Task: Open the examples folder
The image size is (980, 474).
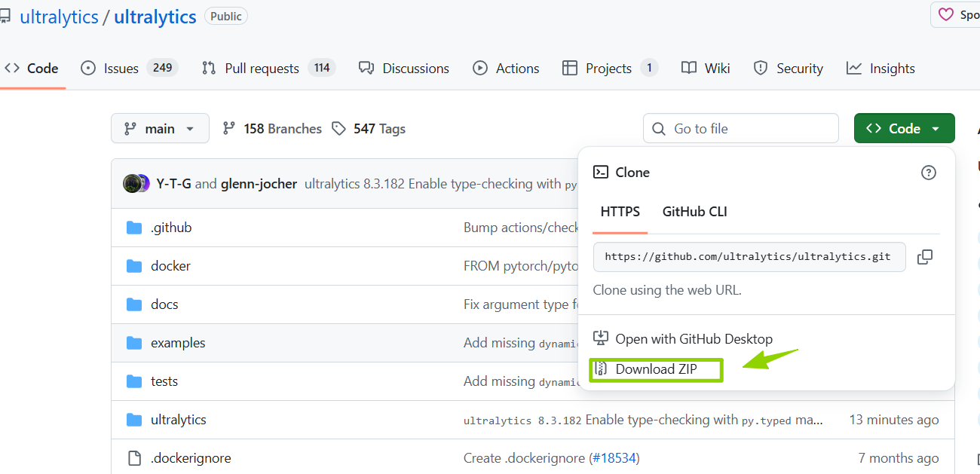Action: 178,343
